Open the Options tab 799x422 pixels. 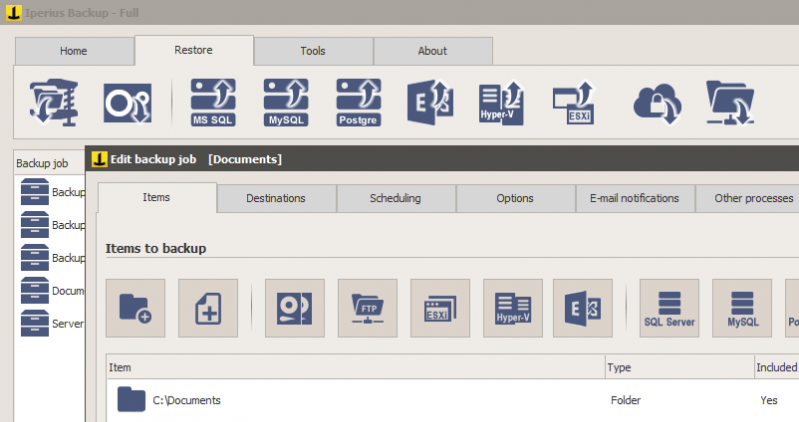[x=515, y=198]
